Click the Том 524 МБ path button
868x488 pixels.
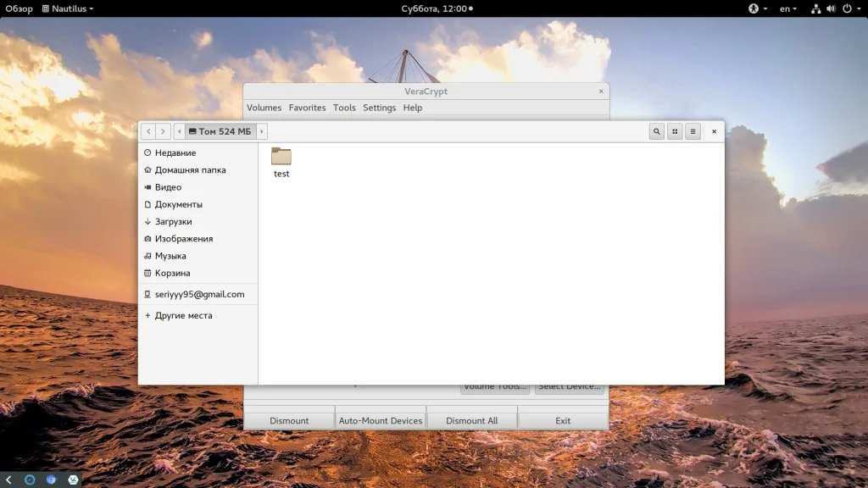[220, 131]
